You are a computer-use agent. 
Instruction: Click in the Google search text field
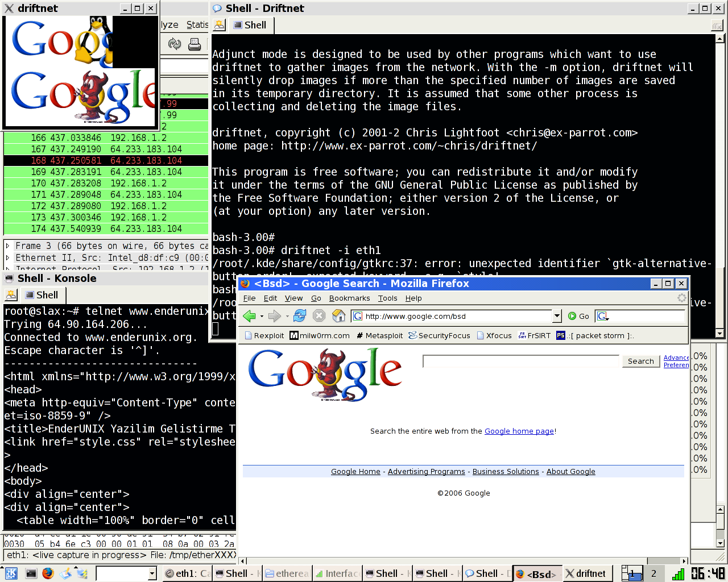(x=520, y=361)
